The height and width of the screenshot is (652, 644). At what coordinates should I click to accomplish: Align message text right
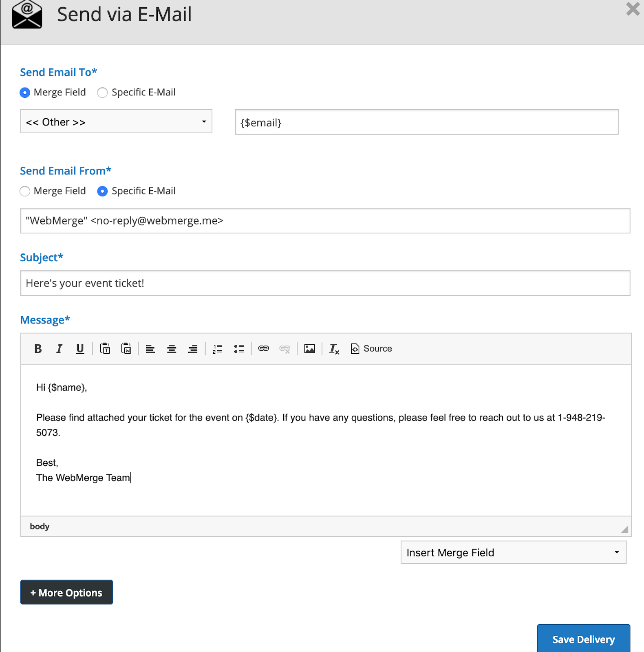[193, 349]
